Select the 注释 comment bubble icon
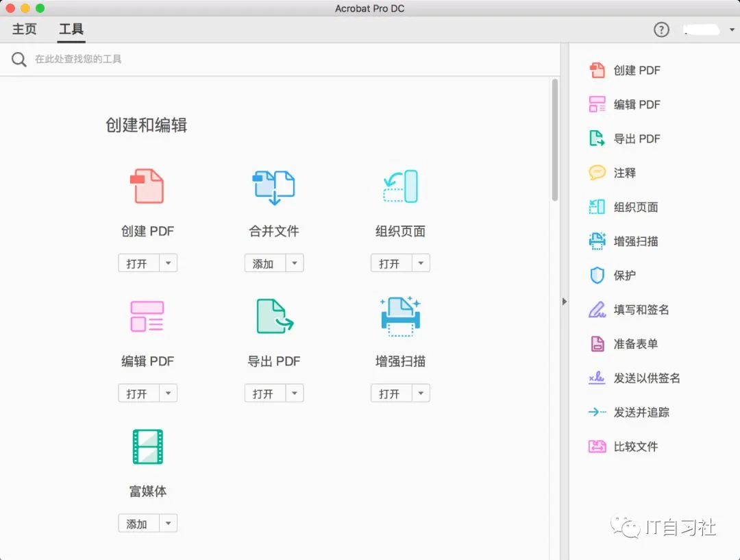Viewport: 740px width, 560px height. (597, 173)
